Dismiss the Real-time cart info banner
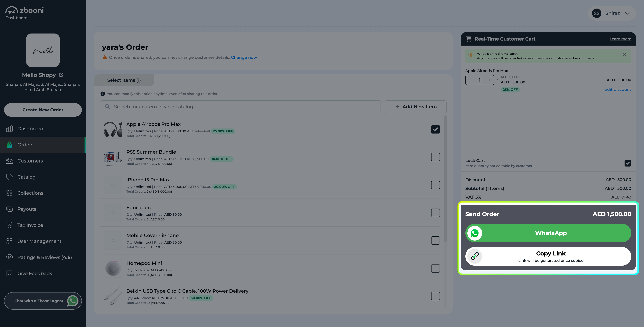This screenshot has height=327, width=644. pos(624,54)
